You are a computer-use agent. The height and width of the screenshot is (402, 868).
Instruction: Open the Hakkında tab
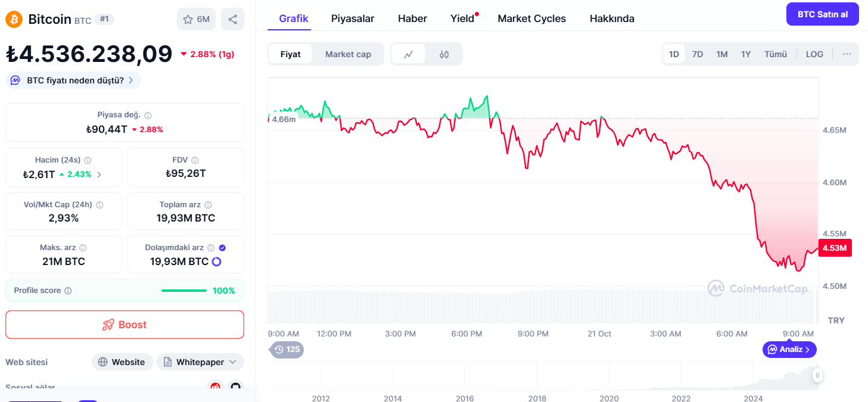point(612,18)
